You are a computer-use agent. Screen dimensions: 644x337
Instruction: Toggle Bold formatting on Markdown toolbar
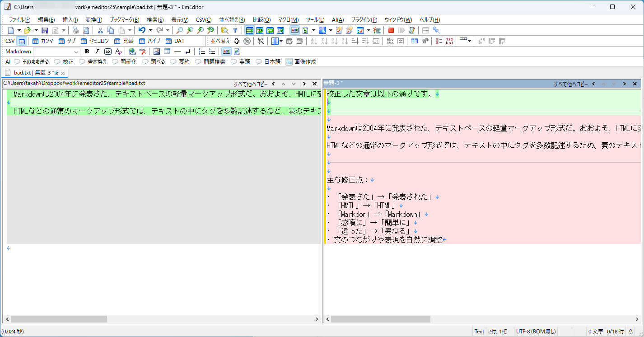point(87,51)
